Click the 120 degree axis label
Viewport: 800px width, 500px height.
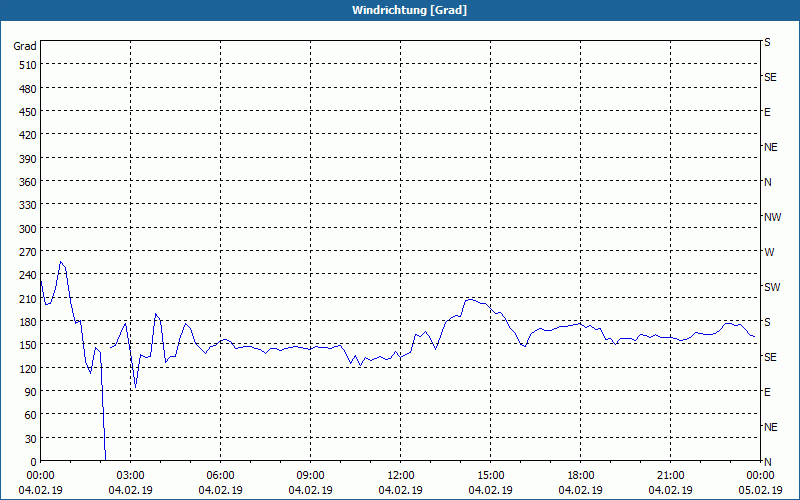(x=29, y=369)
